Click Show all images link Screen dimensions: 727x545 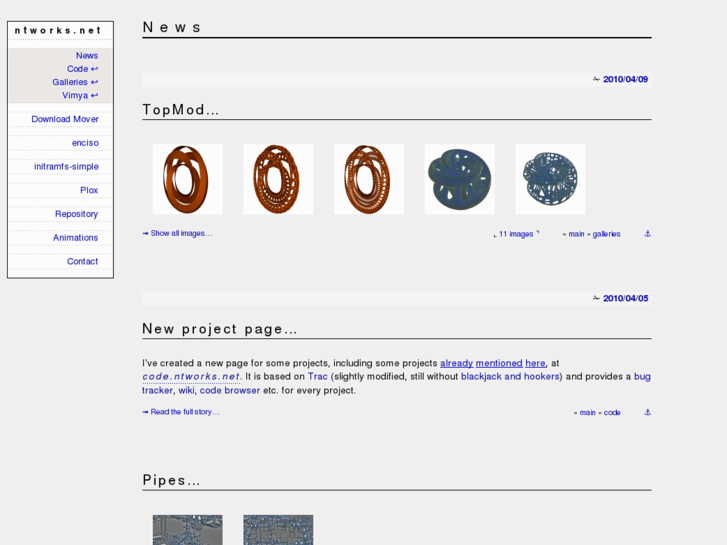[177, 233]
